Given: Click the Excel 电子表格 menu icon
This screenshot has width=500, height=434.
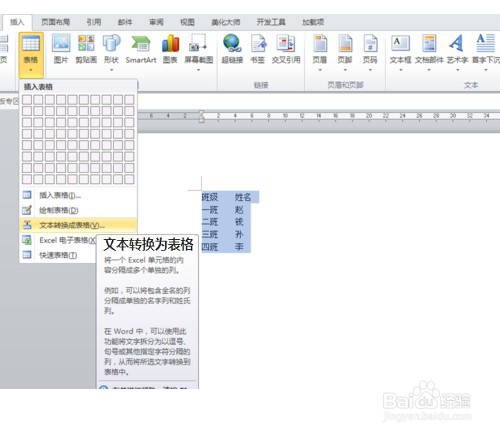Looking at the screenshot, I should click(27, 240).
